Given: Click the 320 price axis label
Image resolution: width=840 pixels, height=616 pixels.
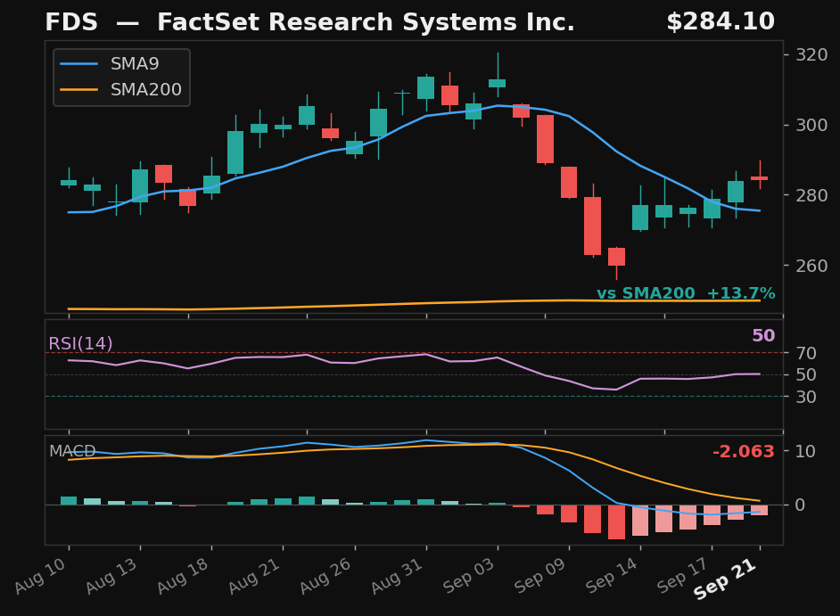Looking at the screenshot, I should point(811,54).
